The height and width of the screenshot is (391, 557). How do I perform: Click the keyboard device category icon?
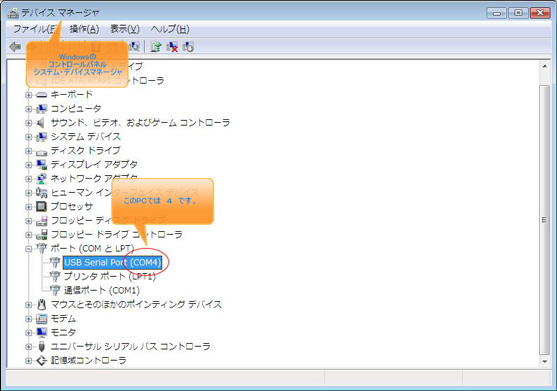42,95
